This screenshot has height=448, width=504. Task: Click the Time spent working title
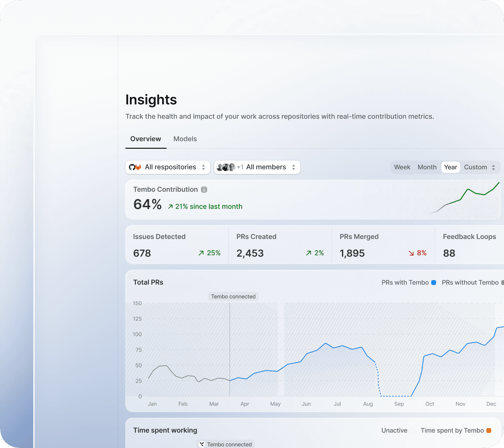point(165,430)
